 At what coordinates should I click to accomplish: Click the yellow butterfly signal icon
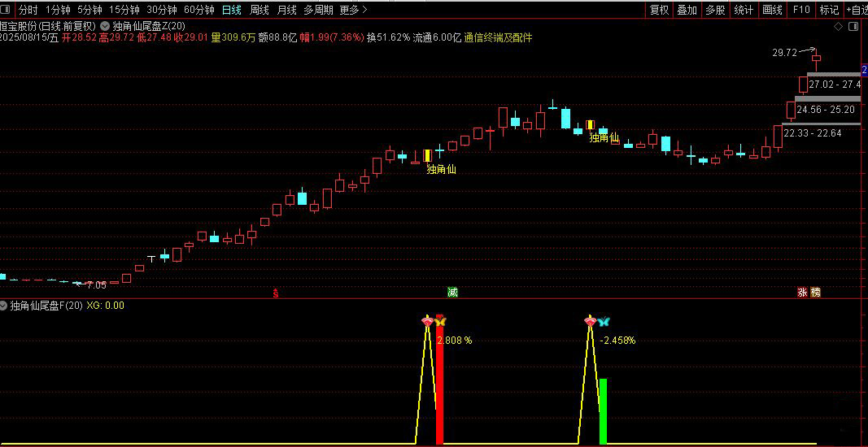pyautogui.click(x=440, y=321)
